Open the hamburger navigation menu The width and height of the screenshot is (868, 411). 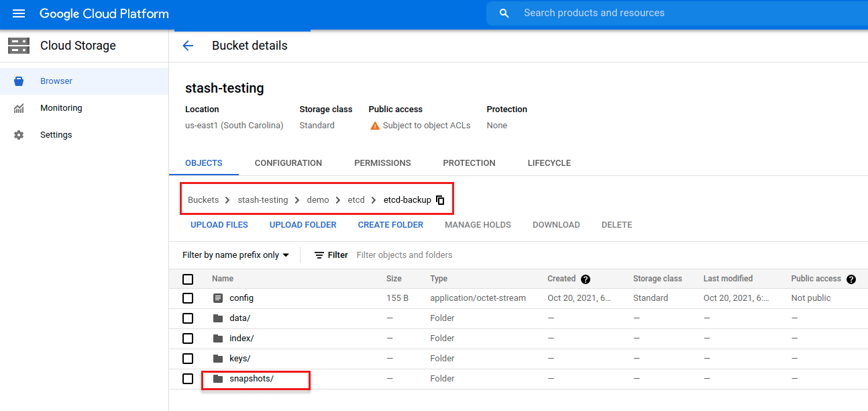(19, 13)
